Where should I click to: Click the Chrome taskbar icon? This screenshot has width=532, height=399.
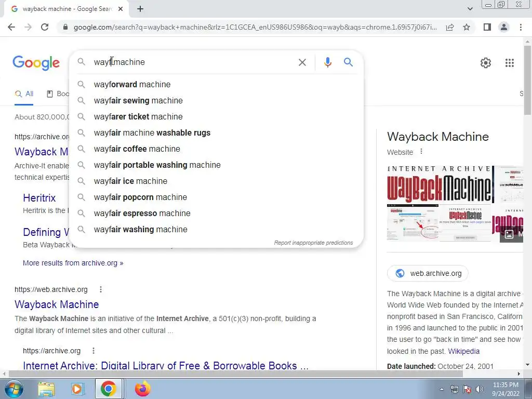tap(108, 389)
